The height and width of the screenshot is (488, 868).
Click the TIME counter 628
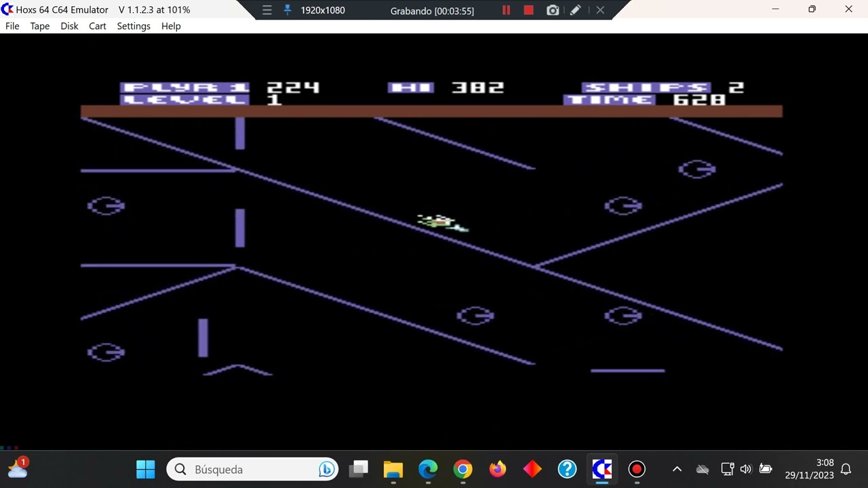(699, 100)
